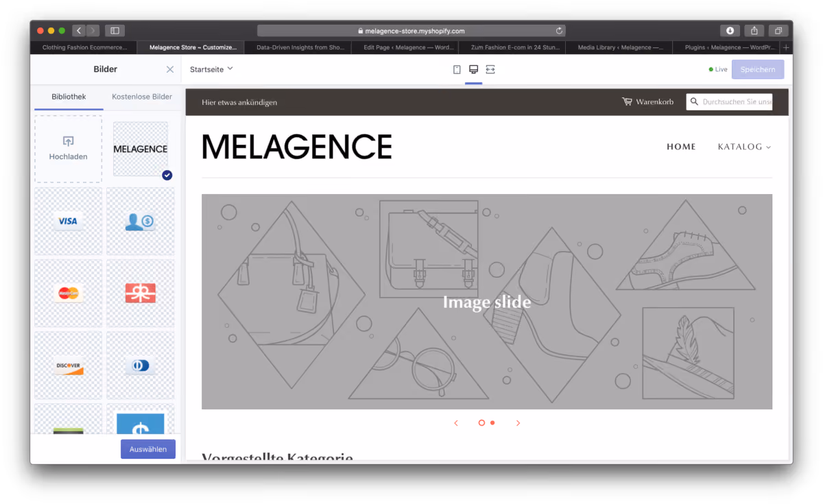Switch to Zum Fashion E-com tab
This screenshot has height=504, width=823.
coord(512,47)
